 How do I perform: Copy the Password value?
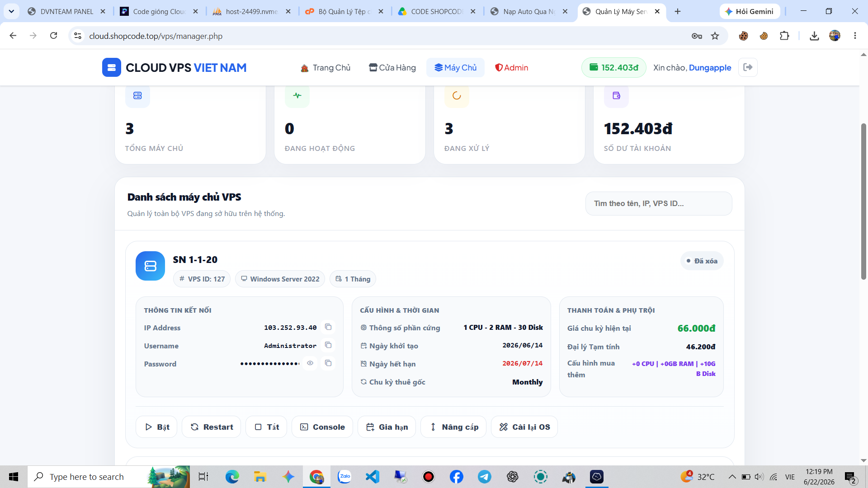coord(328,363)
